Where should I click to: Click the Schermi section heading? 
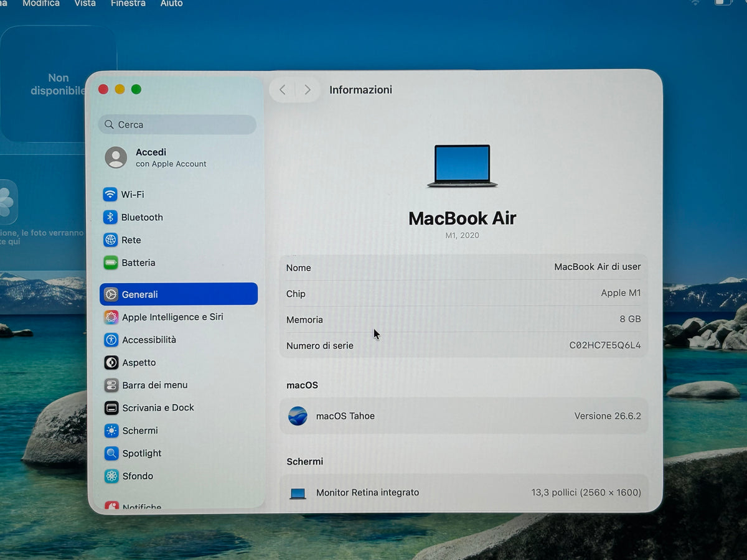pyautogui.click(x=305, y=462)
